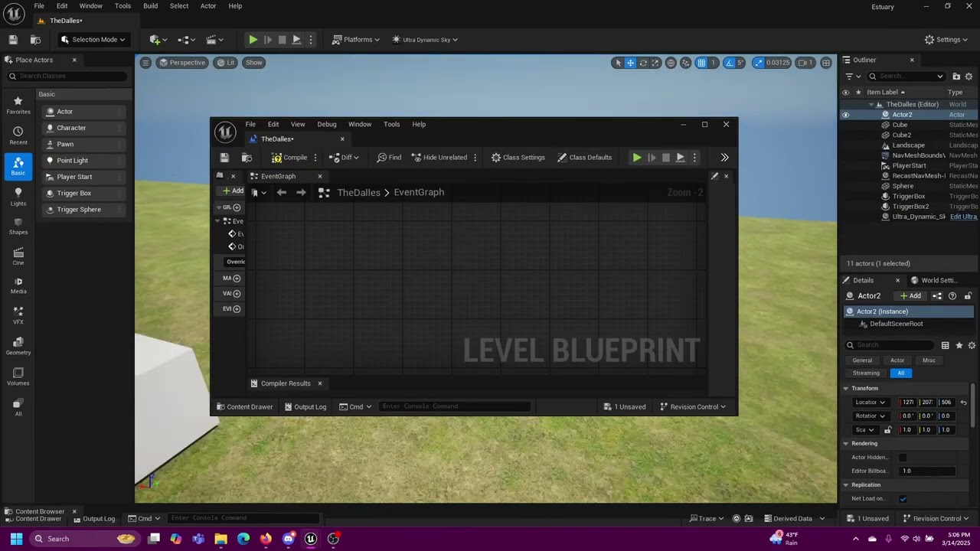Image resolution: width=980 pixels, height=551 pixels.
Task: Toggle the viewport grid snapping icon
Action: click(701, 63)
